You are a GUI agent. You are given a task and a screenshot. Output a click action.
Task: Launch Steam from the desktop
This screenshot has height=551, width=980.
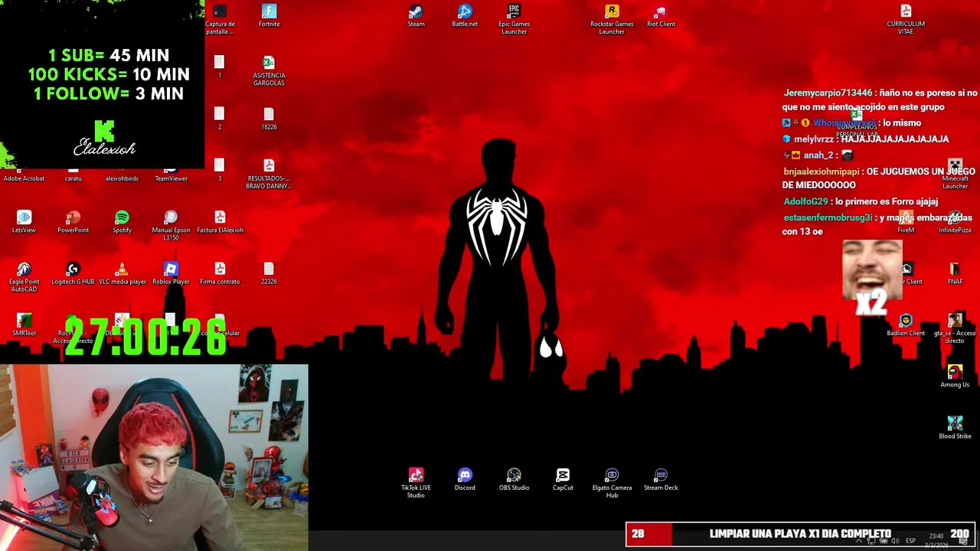point(416,16)
